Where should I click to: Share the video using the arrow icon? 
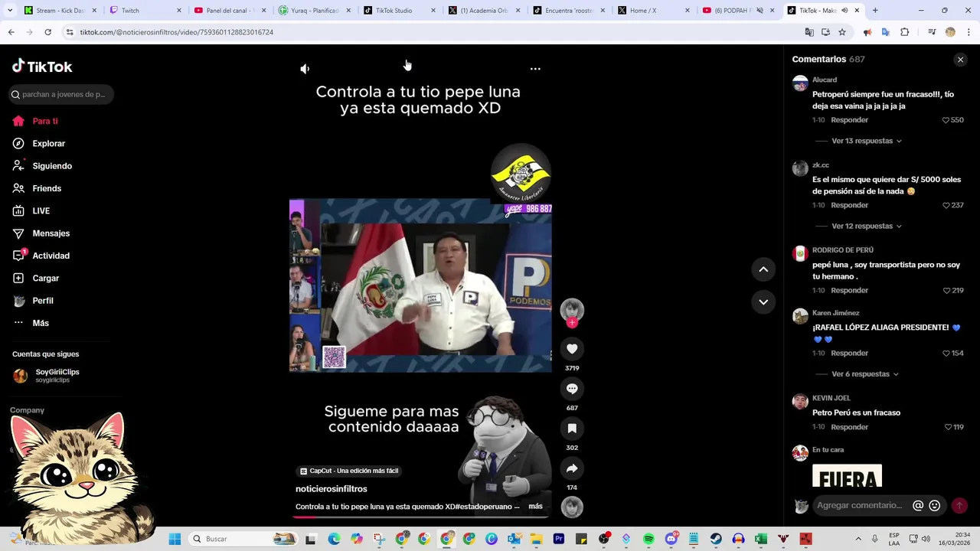coord(572,468)
